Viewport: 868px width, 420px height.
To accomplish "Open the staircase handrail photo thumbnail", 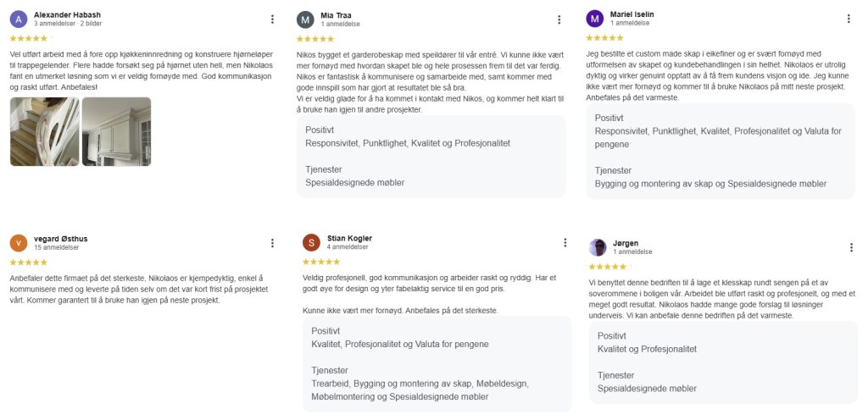I will pyautogui.click(x=44, y=131).
